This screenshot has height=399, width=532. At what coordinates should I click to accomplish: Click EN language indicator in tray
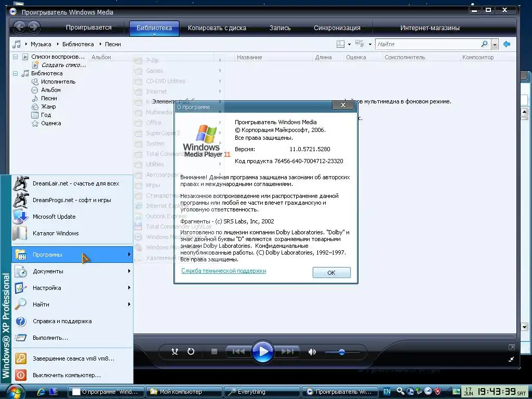point(387,392)
